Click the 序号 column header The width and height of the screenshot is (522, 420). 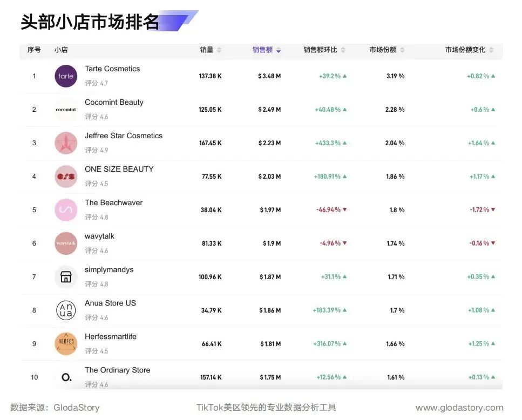coord(34,50)
